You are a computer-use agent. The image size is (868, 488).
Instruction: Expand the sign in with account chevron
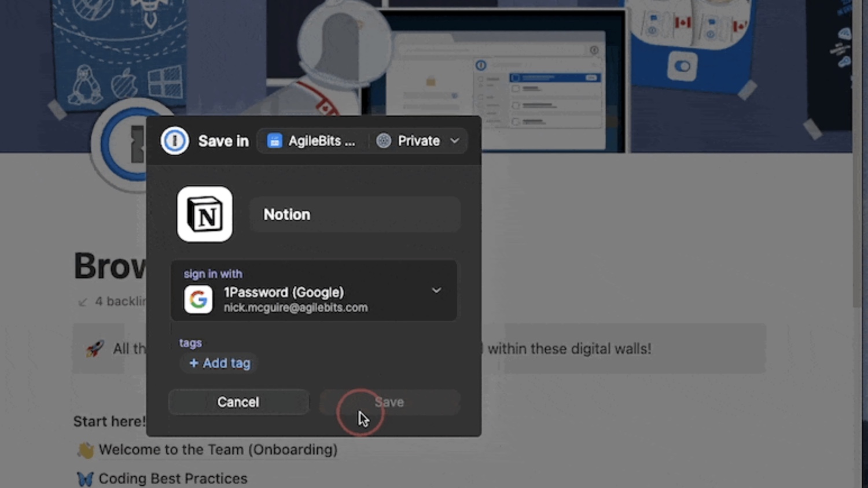436,290
